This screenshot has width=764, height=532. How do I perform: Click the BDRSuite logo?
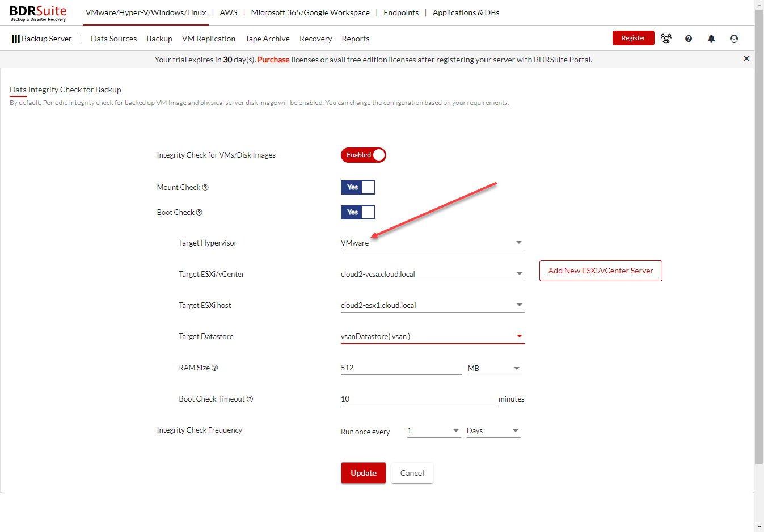(x=38, y=13)
